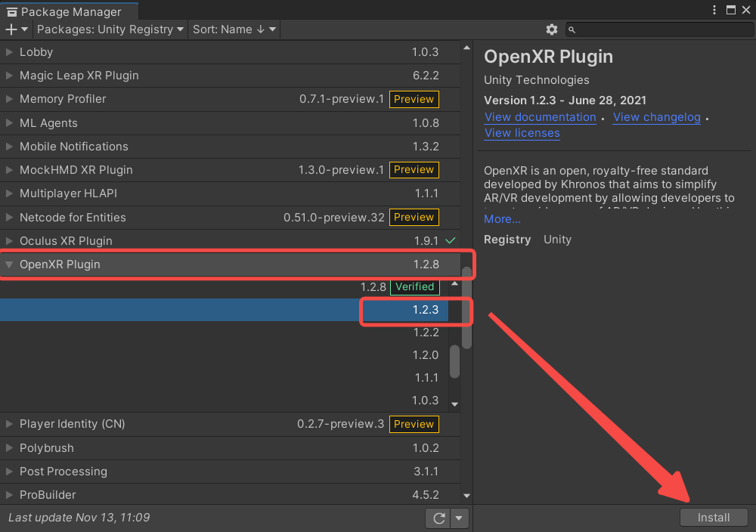Screen dimensions: 756x532
Task: Click the Unity Technologies author text
Action: 536,80
